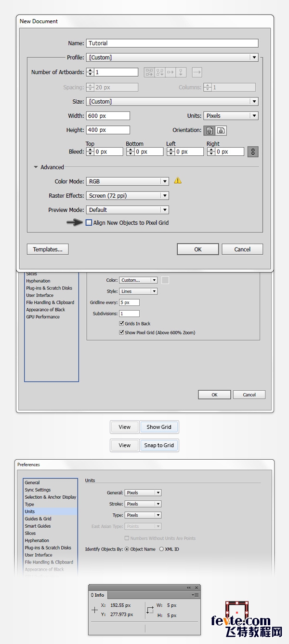Image resolution: width=289 pixels, height=644 pixels.
Task: Click the Subdivisions field
Action: click(129, 314)
